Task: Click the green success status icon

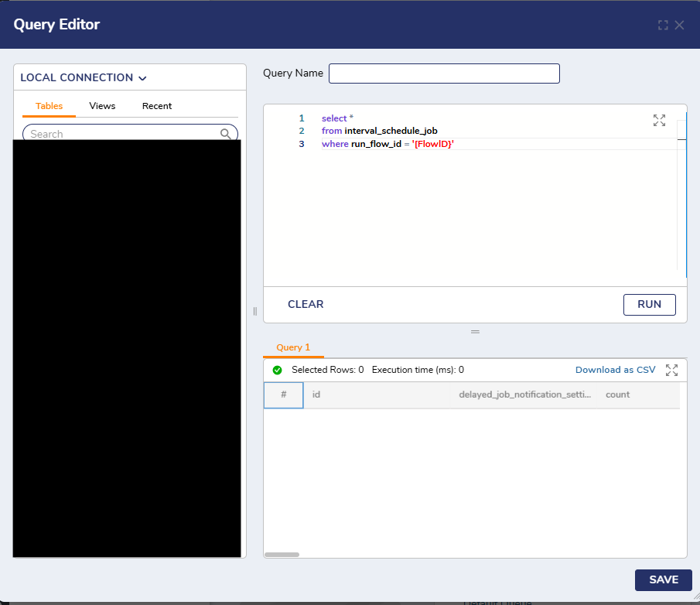Action: (277, 370)
